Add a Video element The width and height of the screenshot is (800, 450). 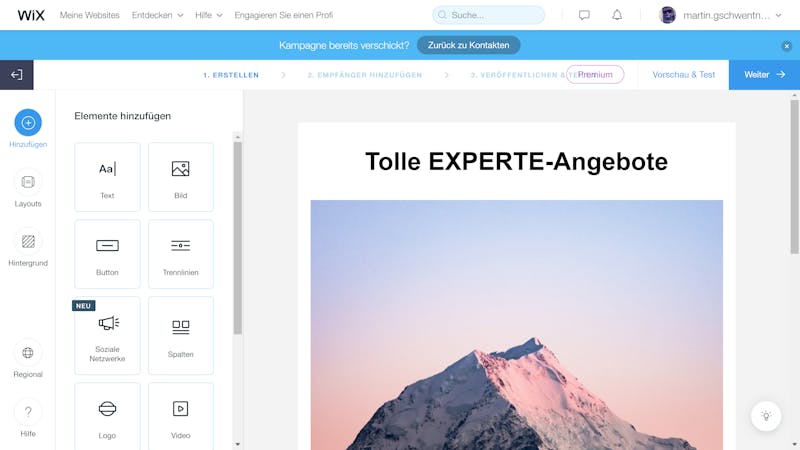181,416
